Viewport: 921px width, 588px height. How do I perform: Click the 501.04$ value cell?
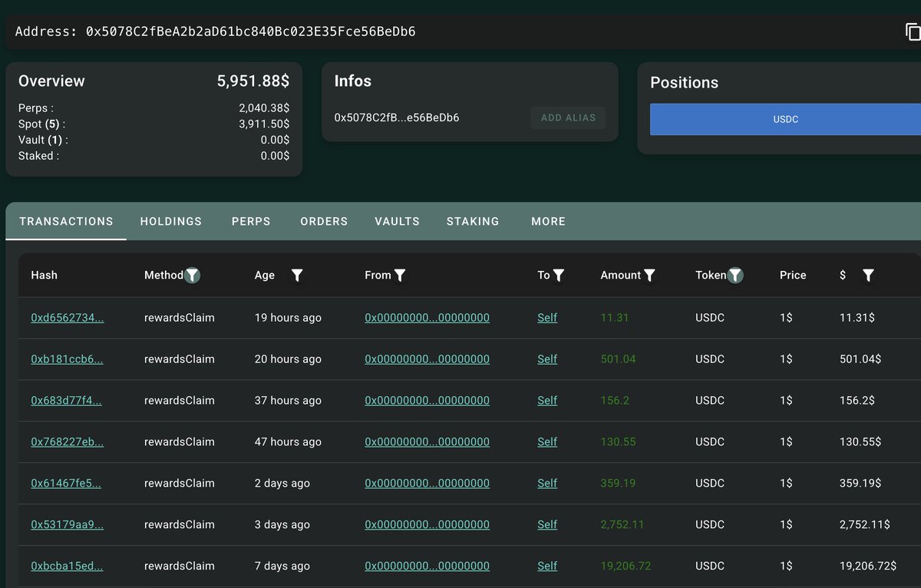pyautogui.click(x=860, y=359)
